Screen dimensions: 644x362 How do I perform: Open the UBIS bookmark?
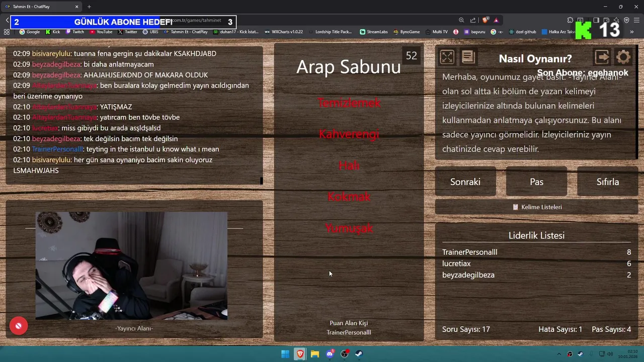click(150, 32)
